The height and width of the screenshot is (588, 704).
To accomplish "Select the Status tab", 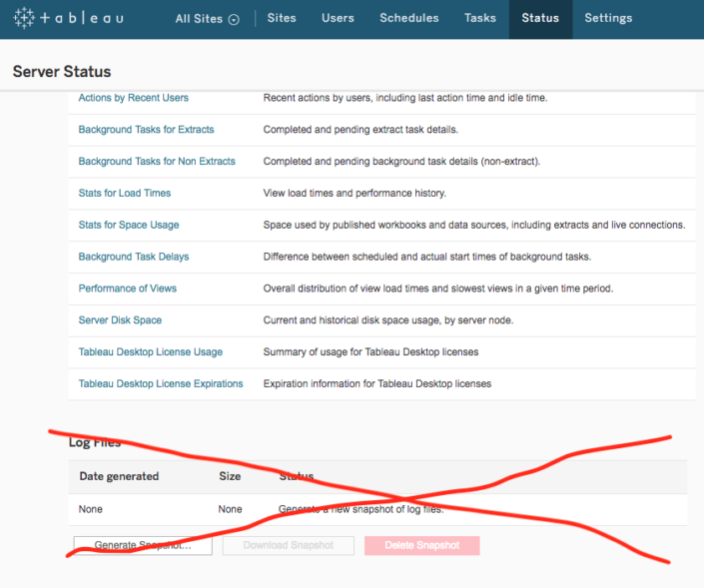I will pos(540,18).
